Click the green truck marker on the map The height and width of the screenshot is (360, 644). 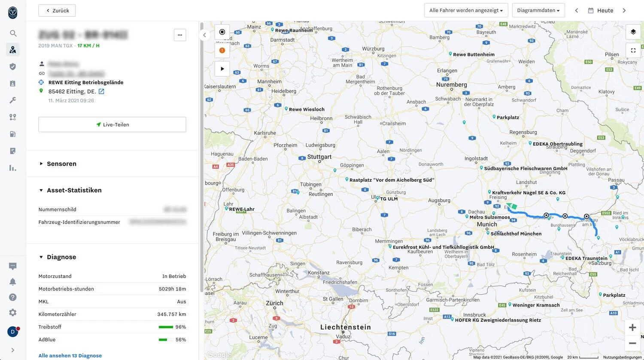point(511,206)
